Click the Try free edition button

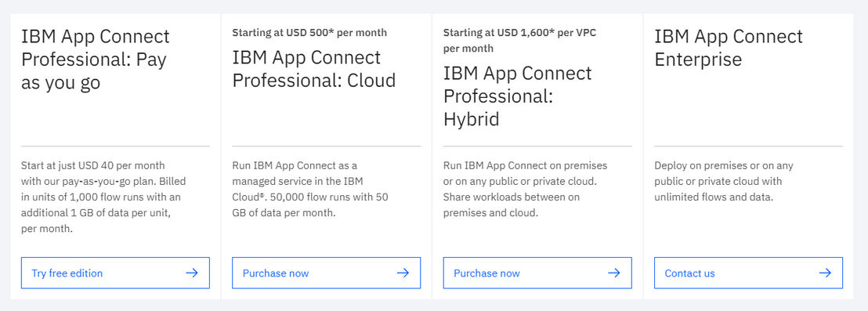(115, 273)
